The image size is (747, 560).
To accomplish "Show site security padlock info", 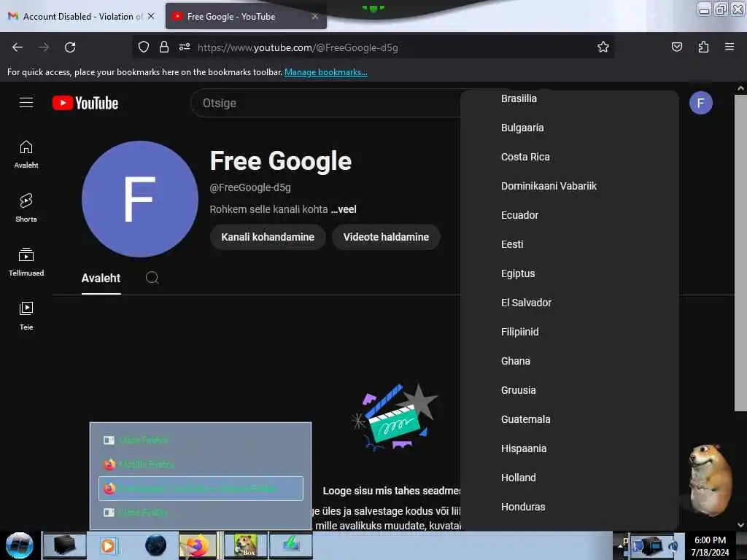I will tap(164, 47).
